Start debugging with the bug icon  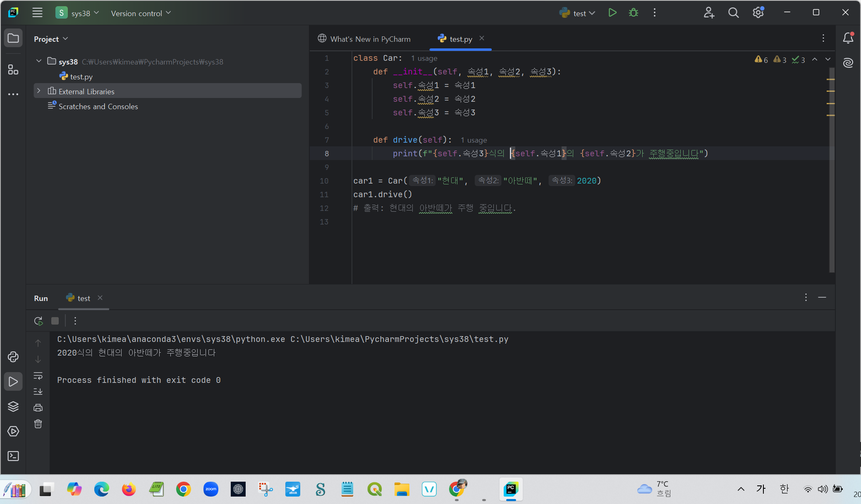point(633,13)
